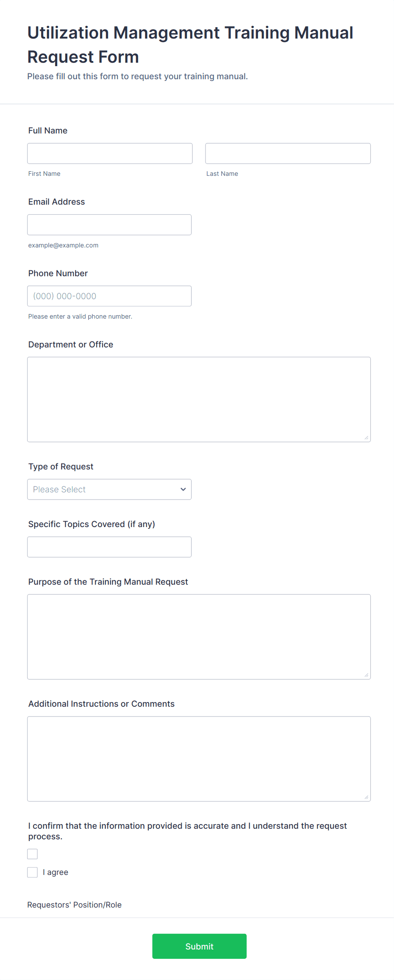The width and height of the screenshot is (394, 980).
Task: Click the First Name input field
Action: [110, 153]
